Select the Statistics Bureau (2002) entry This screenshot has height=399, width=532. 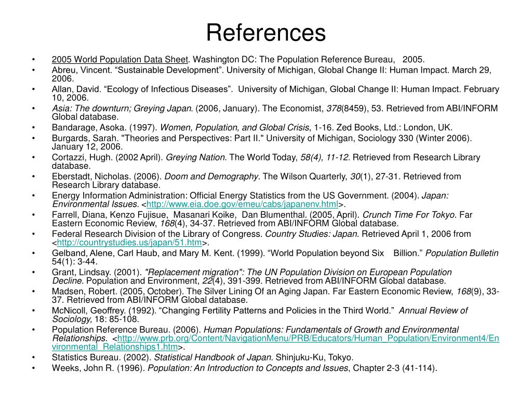coord(203,357)
